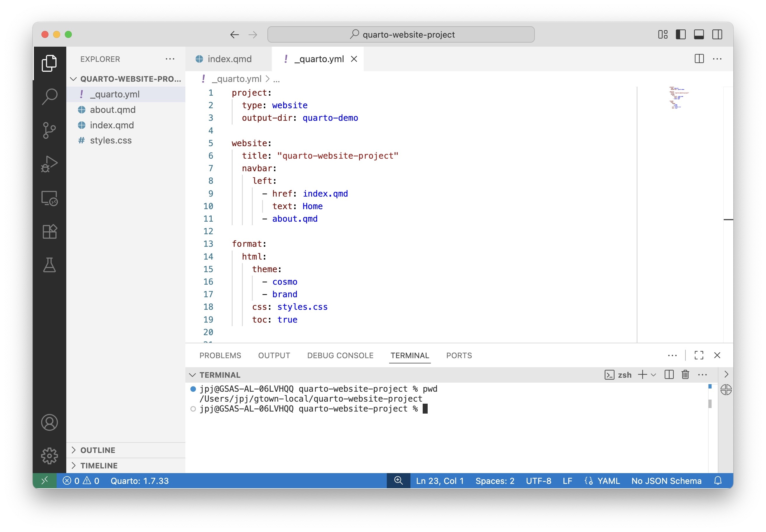766x532 pixels.
Task: Open the new terminal launch profile dropdown
Action: click(x=653, y=375)
